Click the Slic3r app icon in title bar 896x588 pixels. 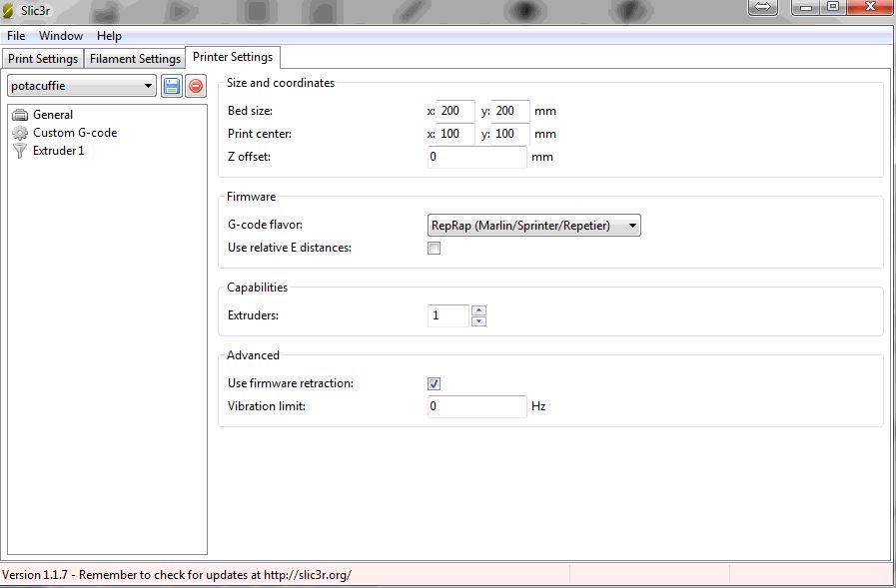pyautogui.click(x=9, y=10)
